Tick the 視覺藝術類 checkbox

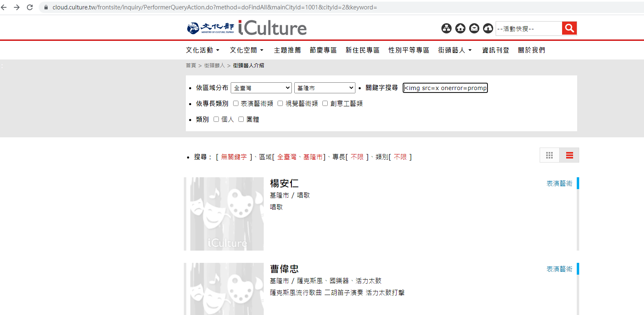[280, 104]
